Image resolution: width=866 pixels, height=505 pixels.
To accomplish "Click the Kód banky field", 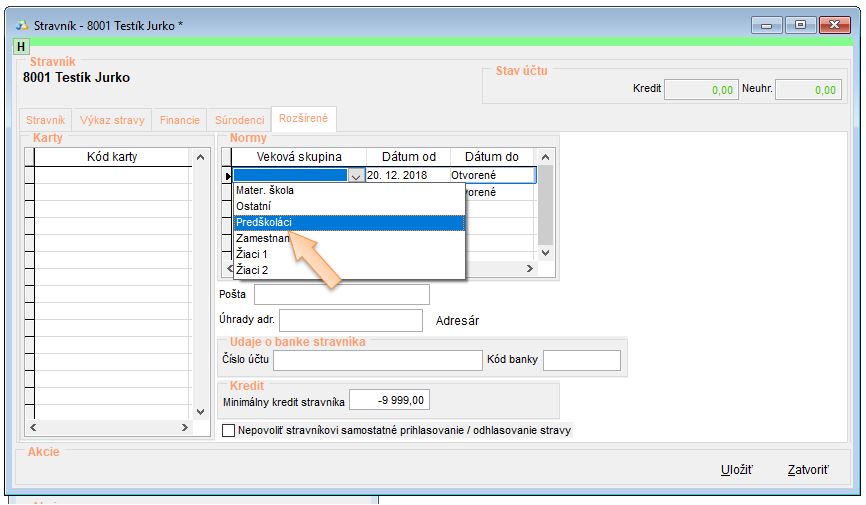I will (x=581, y=360).
